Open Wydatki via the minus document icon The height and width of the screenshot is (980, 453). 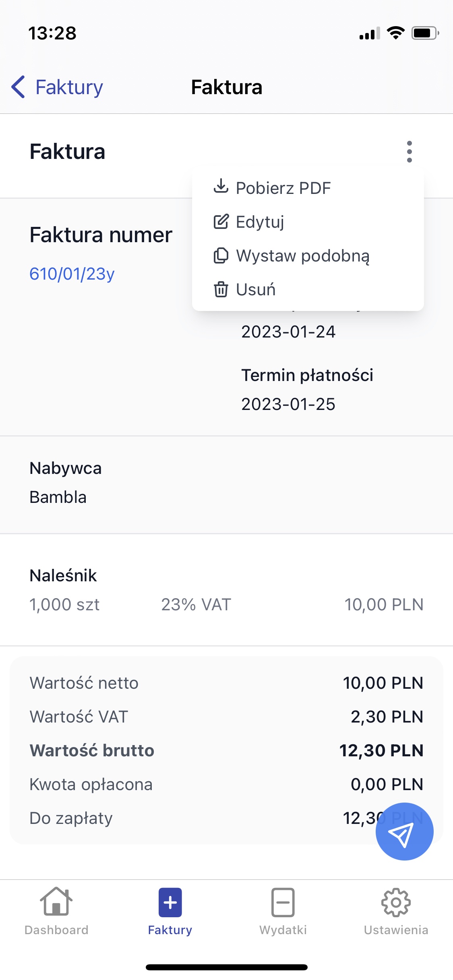coord(283,902)
